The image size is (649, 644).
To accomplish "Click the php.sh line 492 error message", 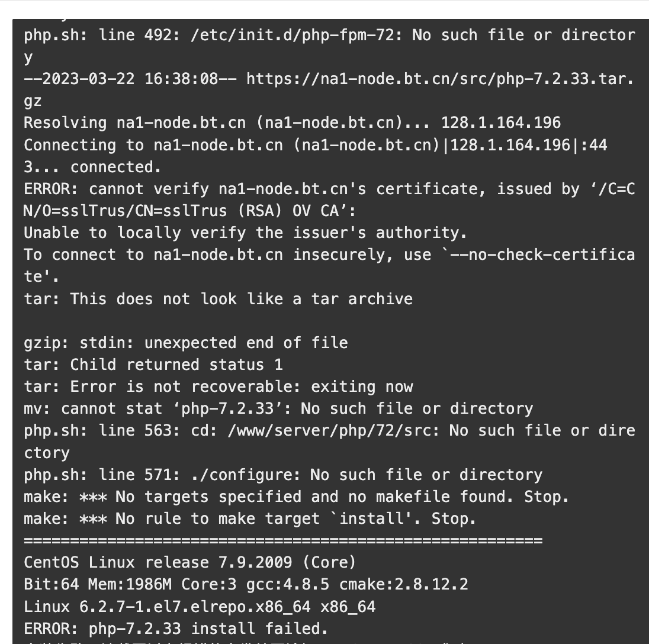I will [329, 35].
